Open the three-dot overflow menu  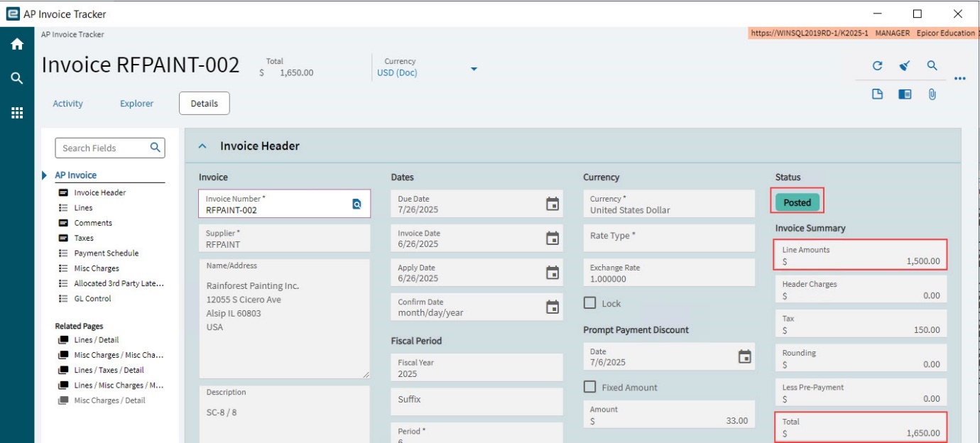[x=960, y=79]
